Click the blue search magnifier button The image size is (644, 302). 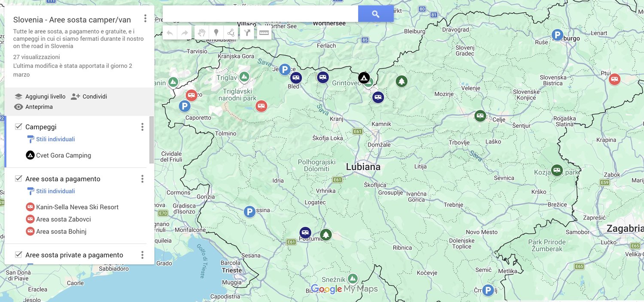point(376,14)
